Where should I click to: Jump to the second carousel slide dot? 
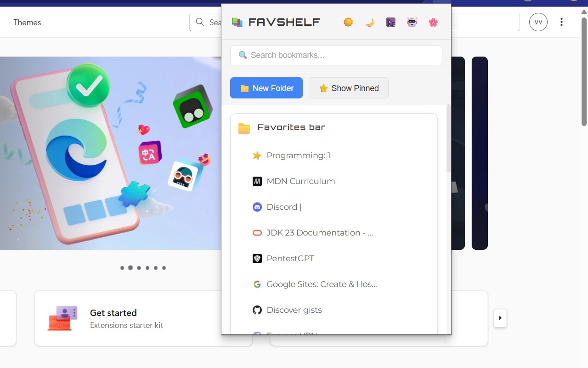point(130,268)
